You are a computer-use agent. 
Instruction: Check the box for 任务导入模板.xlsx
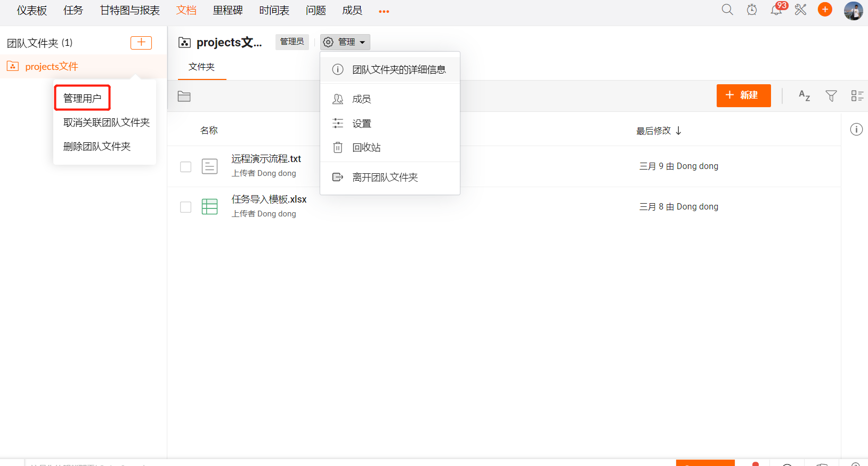(x=185, y=207)
